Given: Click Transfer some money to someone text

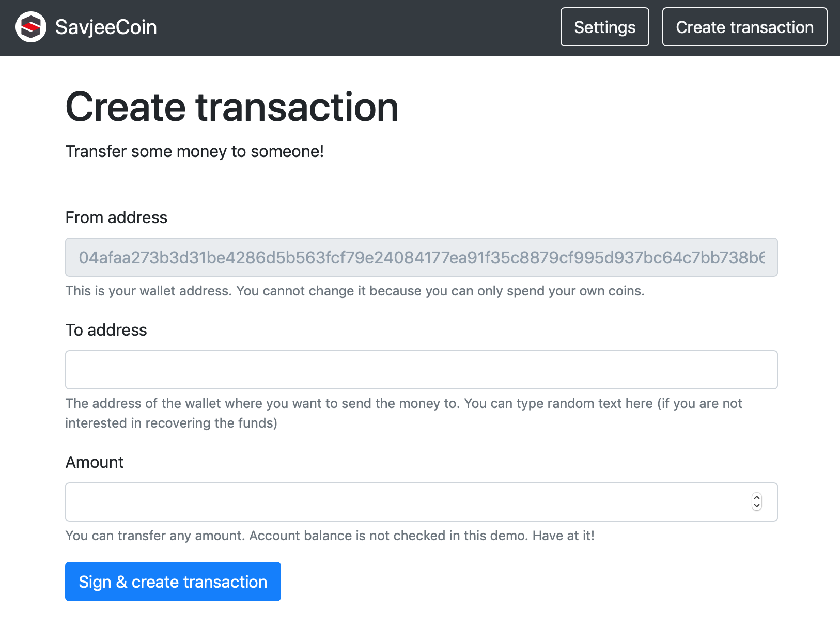Looking at the screenshot, I should [x=195, y=151].
